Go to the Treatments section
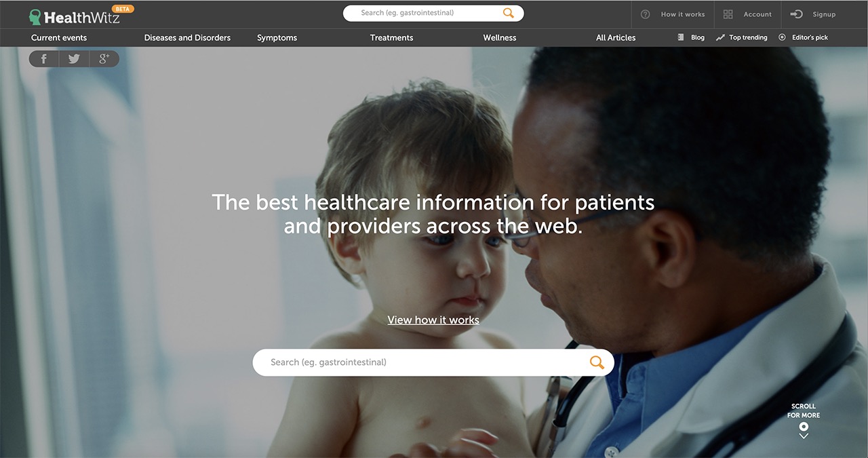 click(x=391, y=38)
